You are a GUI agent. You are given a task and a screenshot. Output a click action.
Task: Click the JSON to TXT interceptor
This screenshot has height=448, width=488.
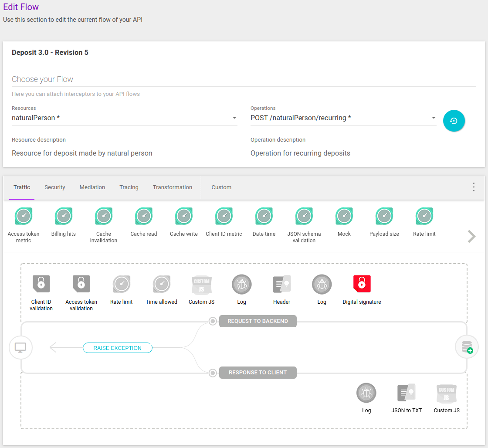click(407, 393)
